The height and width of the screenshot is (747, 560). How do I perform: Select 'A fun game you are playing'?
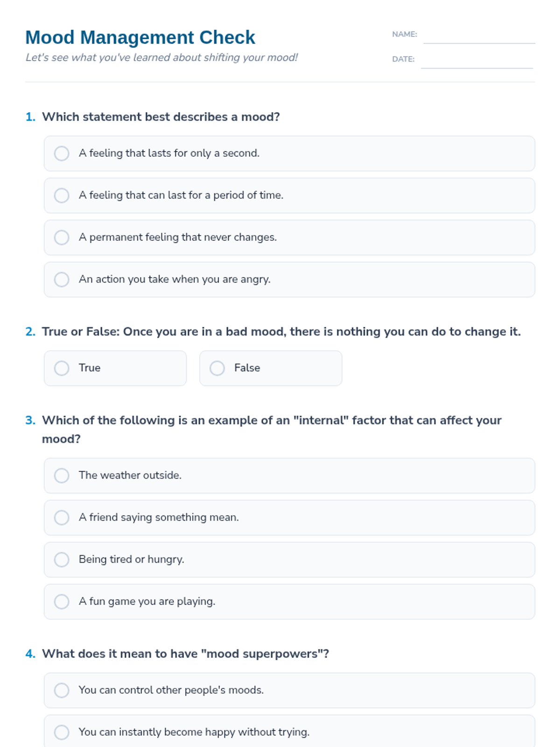pyautogui.click(x=289, y=602)
